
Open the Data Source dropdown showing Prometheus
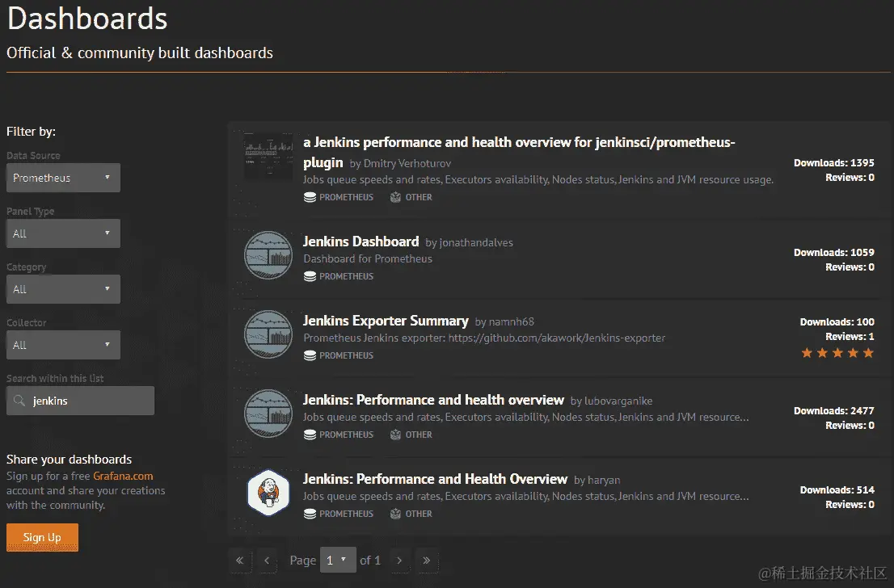point(63,178)
